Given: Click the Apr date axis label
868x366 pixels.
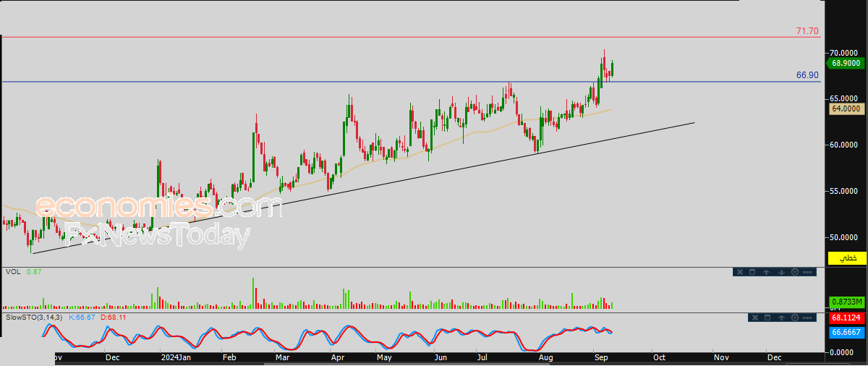Looking at the screenshot, I should [x=337, y=357].
